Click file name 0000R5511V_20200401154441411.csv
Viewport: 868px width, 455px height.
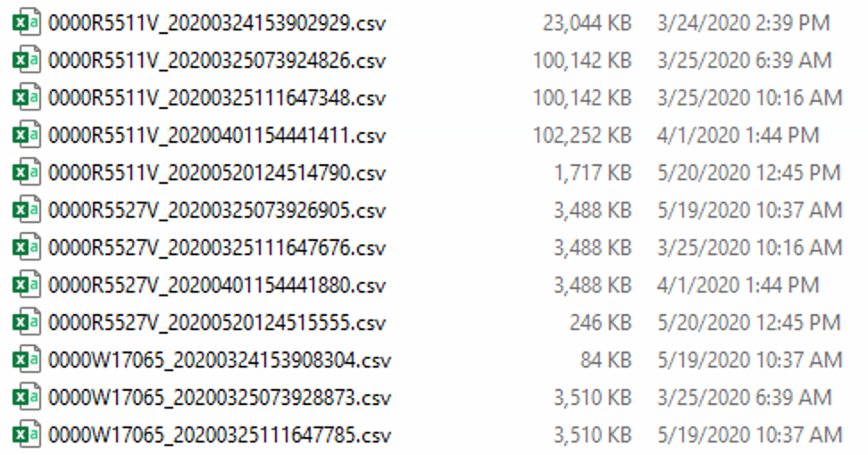(216, 135)
